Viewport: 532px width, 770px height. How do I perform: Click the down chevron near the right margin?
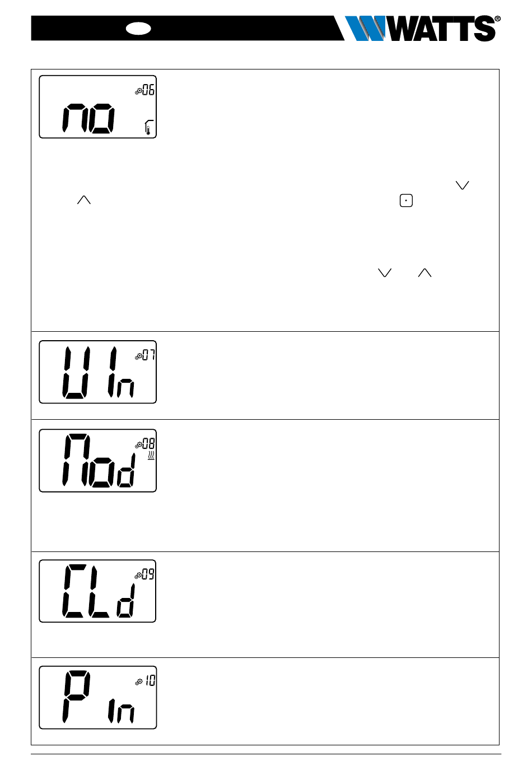pos(463,185)
